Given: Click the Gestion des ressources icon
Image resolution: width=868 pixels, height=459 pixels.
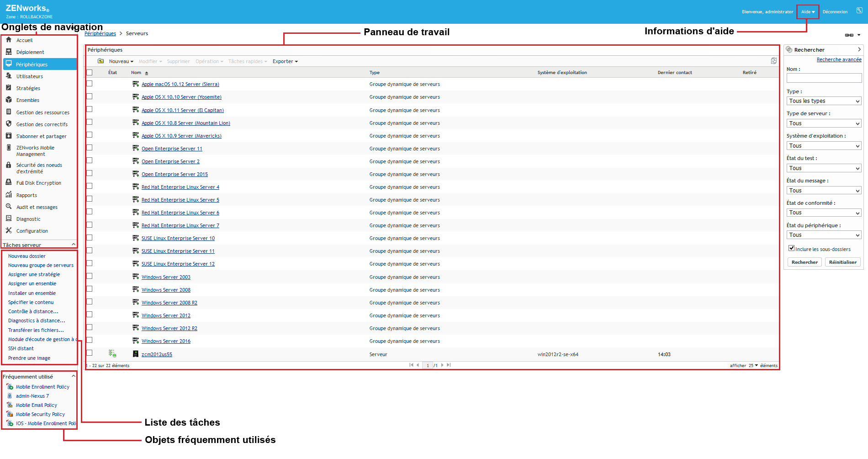Looking at the screenshot, I should pos(9,112).
